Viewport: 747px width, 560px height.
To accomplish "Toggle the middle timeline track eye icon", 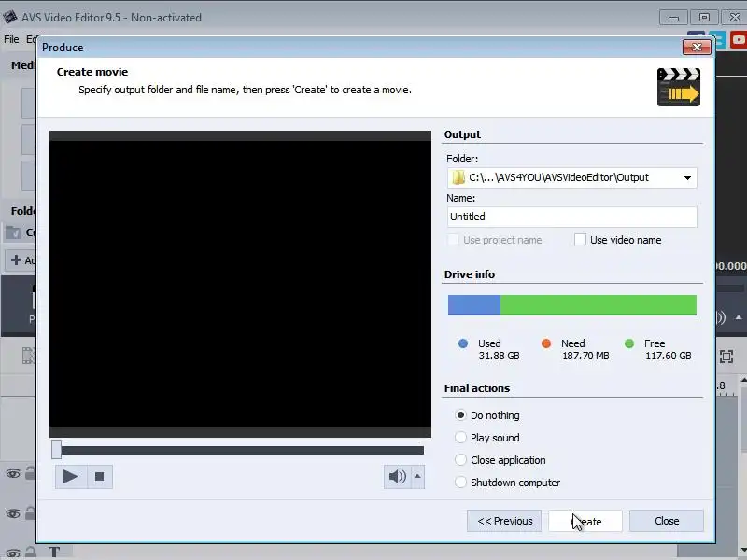I will (13, 513).
